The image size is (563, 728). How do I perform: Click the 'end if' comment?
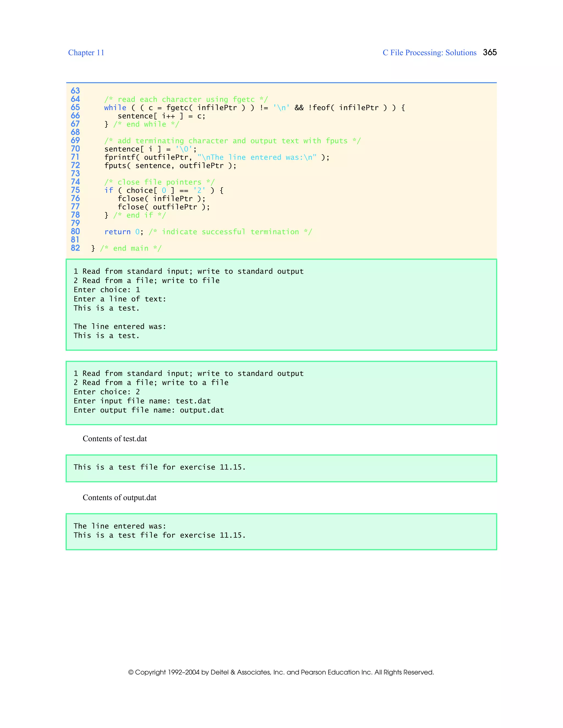(x=139, y=215)
